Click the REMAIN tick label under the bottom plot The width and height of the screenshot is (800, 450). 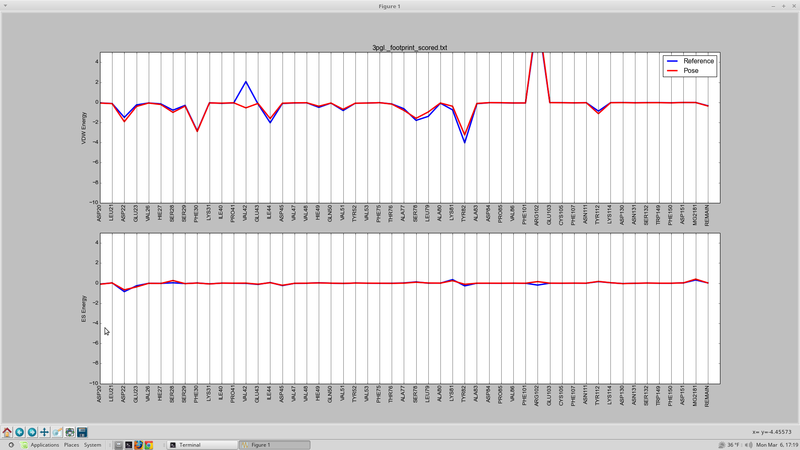707,396
